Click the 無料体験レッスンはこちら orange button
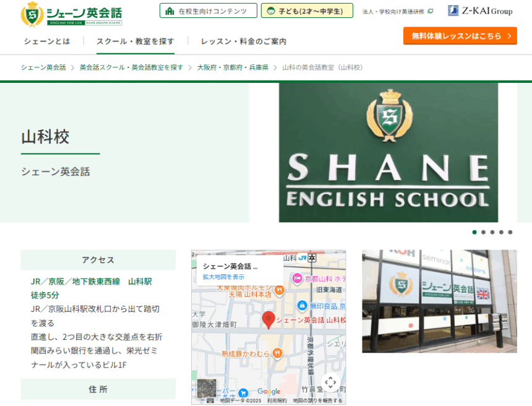 (x=460, y=36)
